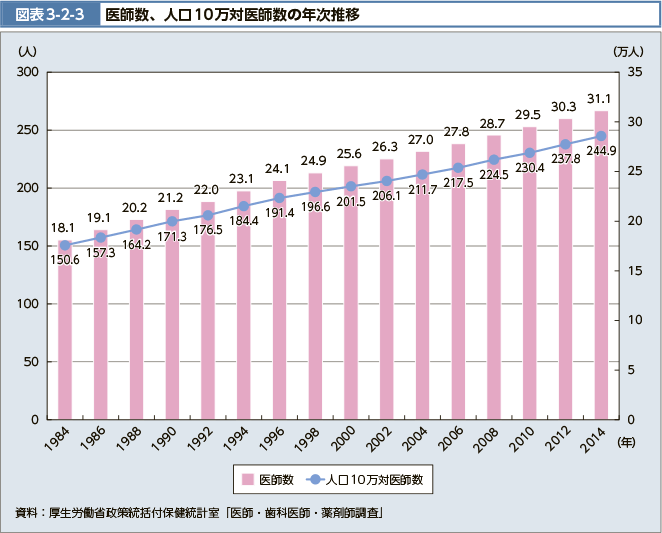Select the pink bar for 1986
Viewport: 662px width, 533px height.
[x=101, y=330]
